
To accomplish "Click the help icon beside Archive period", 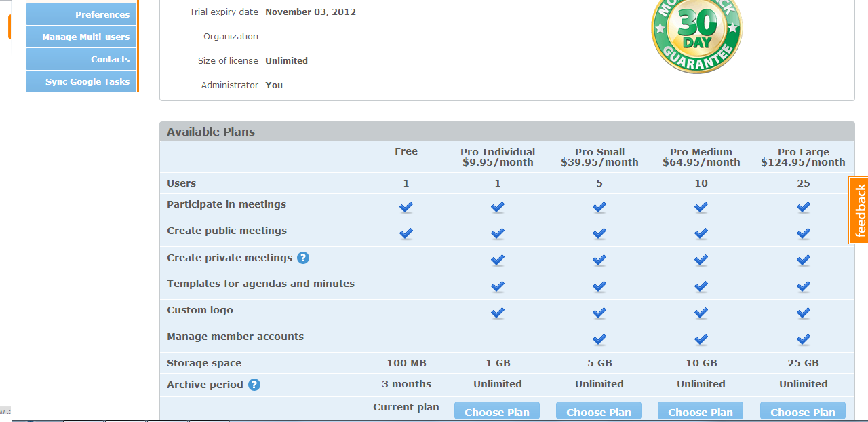I will (254, 385).
